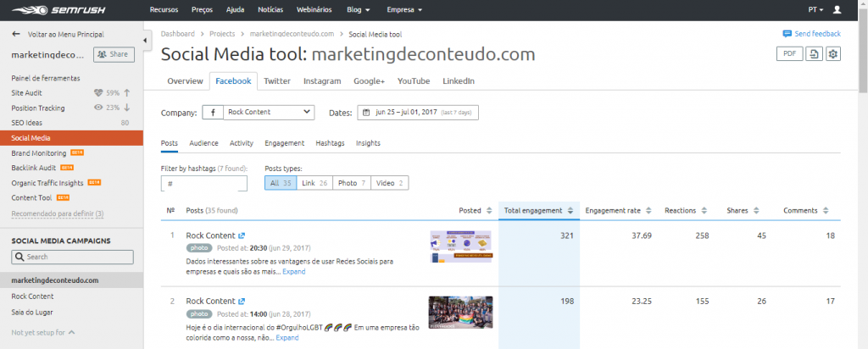Filter posts by Photo type
Image resolution: width=868 pixels, height=349 pixels.
tap(352, 183)
